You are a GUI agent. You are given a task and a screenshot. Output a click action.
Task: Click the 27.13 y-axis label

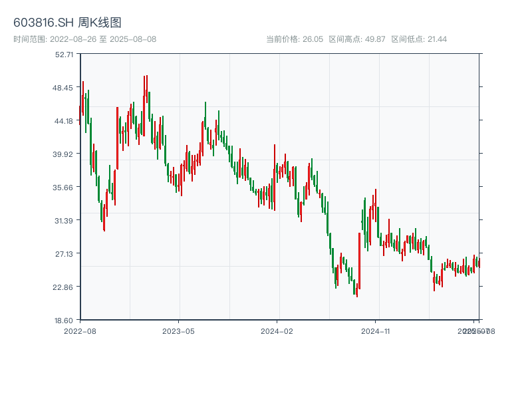[65, 254]
